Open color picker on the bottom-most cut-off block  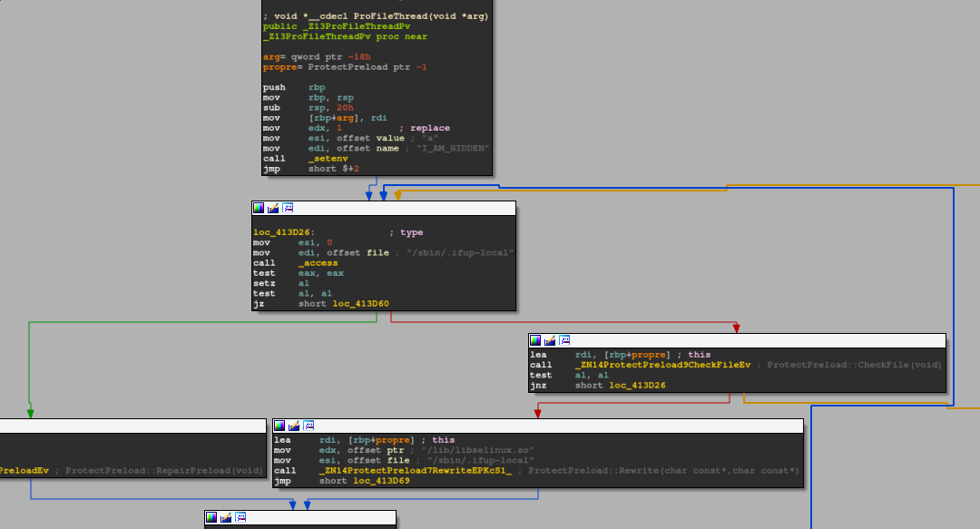tap(211, 517)
